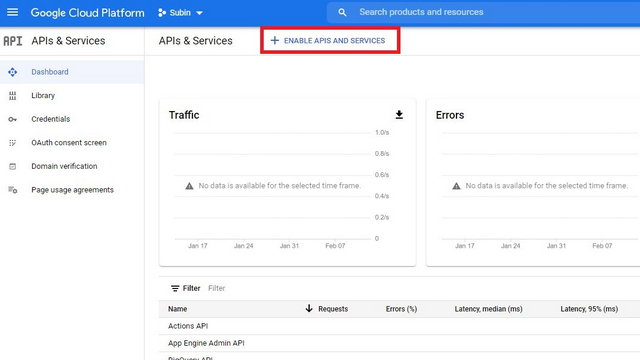Sort by Requests column header
The height and width of the screenshot is (360, 640).
pyautogui.click(x=333, y=309)
